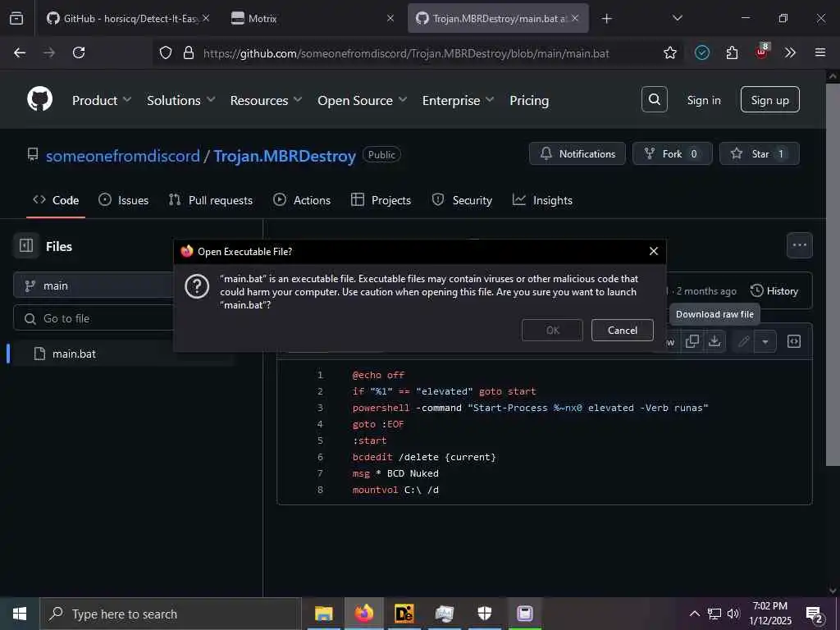
Task: Open the Projects tab
Action: pyautogui.click(x=381, y=200)
